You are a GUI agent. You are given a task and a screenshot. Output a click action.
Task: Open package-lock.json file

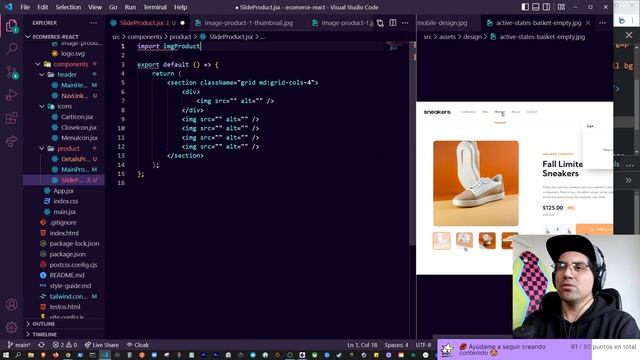coord(74,244)
